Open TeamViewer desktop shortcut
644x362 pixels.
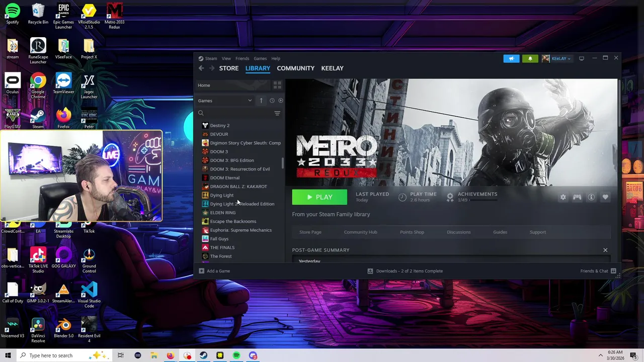(x=63, y=83)
